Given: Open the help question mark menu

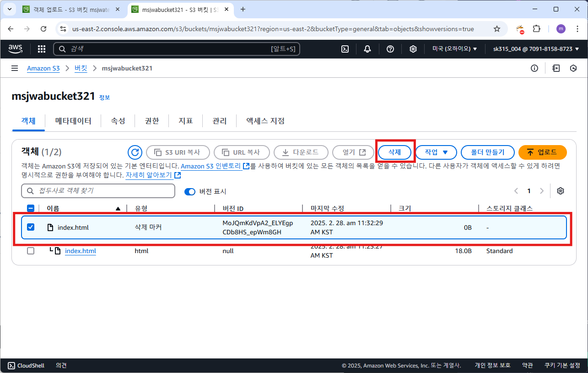Looking at the screenshot, I should pos(390,49).
